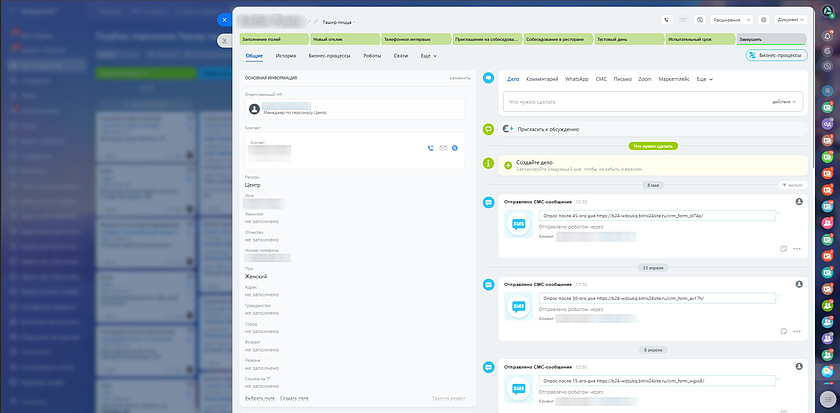Click the phone call icon in contact block
This screenshot has height=413, width=840.
click(x=430, y=148)
